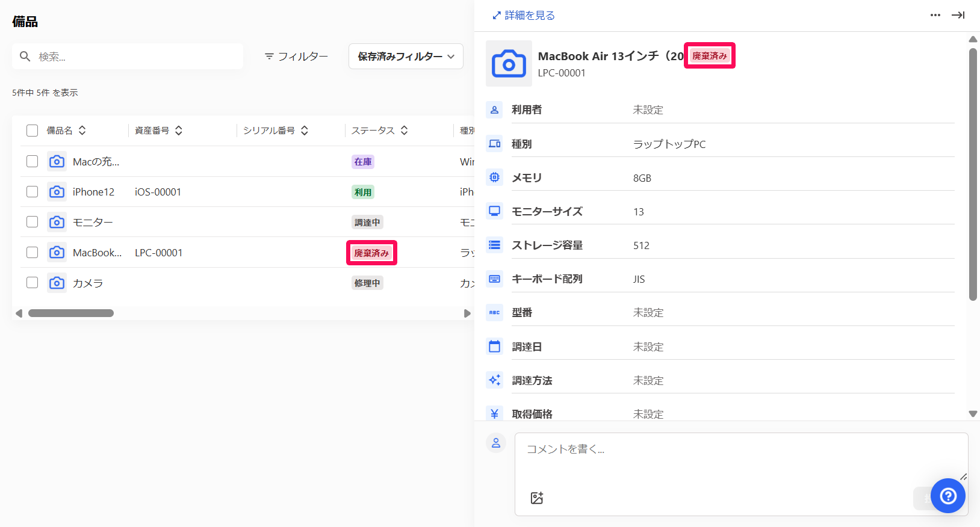Click the 調達方法 sparkle icon
The width and height of the screenshot is (980, 527).
(x=494, y=380)
